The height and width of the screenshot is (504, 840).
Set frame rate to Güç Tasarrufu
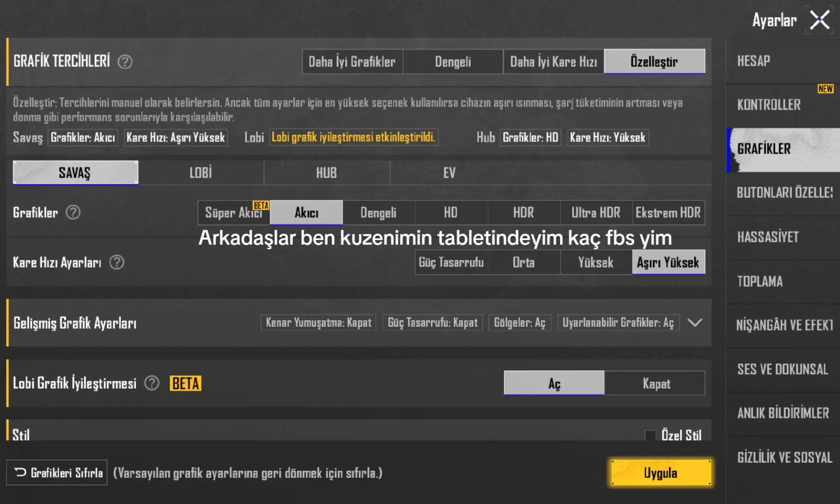pyautogui.click(x=451, y=262)
